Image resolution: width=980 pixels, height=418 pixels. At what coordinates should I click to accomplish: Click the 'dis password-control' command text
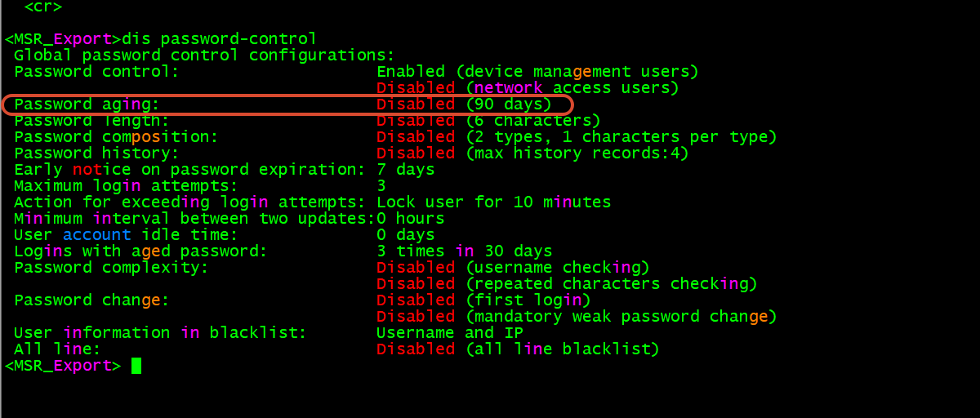click(219, 38)
